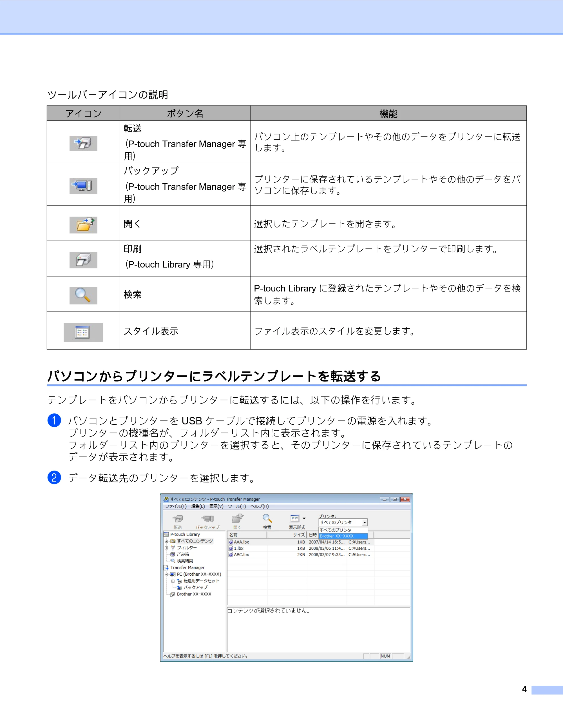
Task: Open the ファイル(F) menu
Action: coord(176,506)
